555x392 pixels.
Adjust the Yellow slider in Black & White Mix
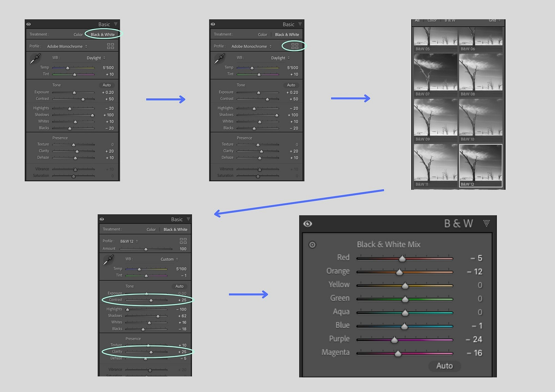click(404, 285)
